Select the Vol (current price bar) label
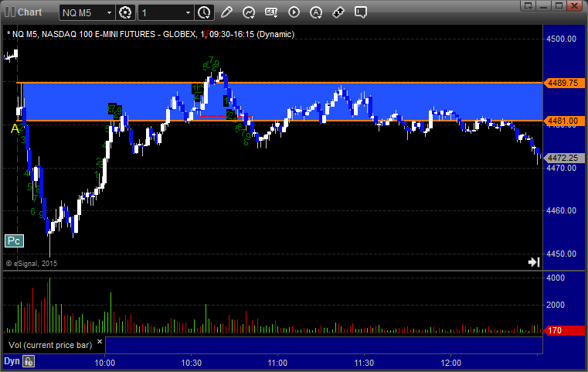The height and width of the screenshot is (372, 588). pos(50,345)
